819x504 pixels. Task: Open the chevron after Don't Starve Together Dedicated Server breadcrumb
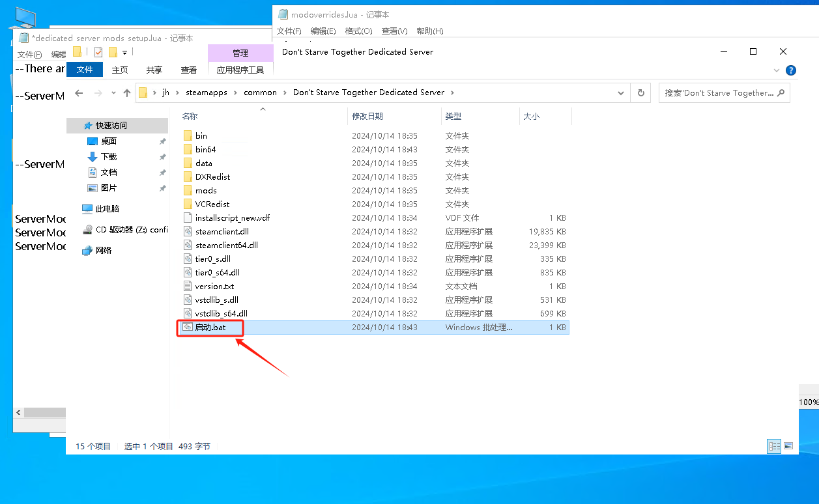tap(452, 92)
